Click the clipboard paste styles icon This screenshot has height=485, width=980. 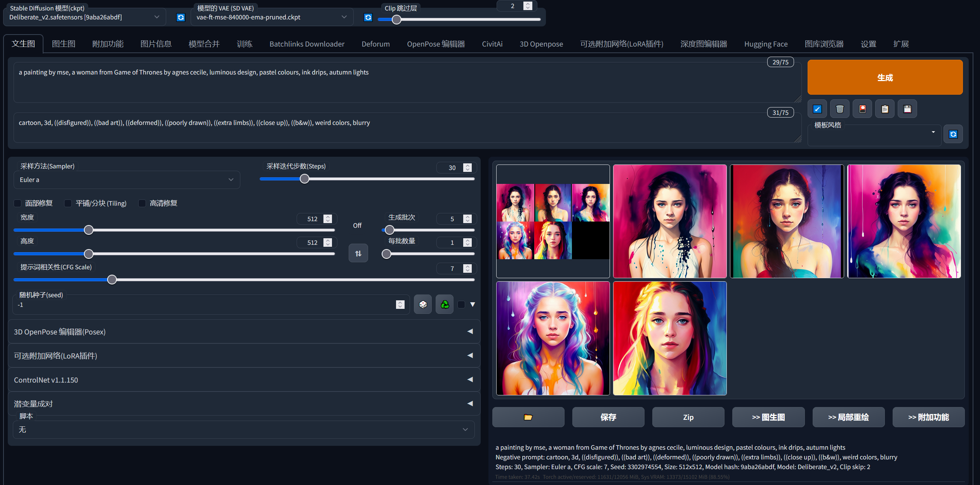point(885,109)
